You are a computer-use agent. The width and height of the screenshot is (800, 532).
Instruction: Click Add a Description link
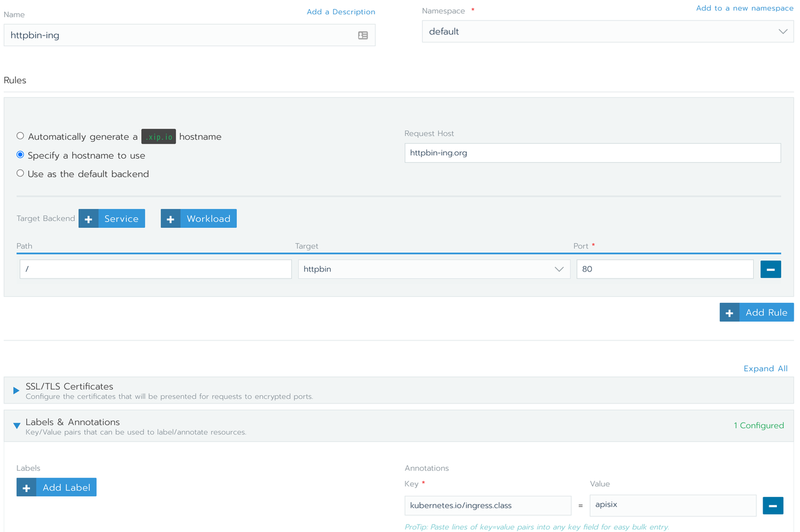click(341, 12)
